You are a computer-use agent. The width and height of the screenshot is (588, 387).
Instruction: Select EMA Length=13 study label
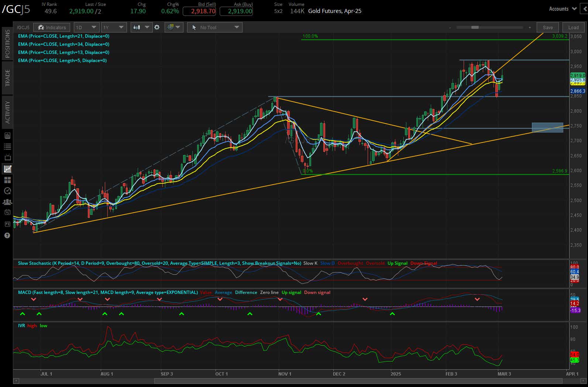tap(63, 52)
